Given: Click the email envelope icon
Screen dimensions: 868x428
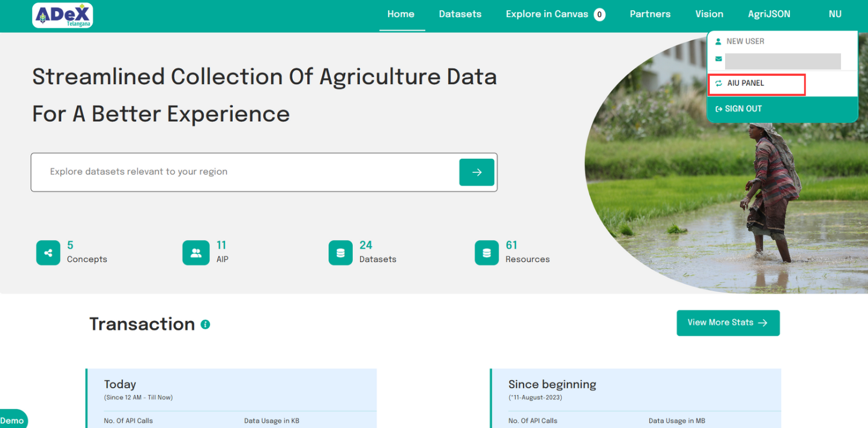Looking at the screenshot, I should (718, 59).
